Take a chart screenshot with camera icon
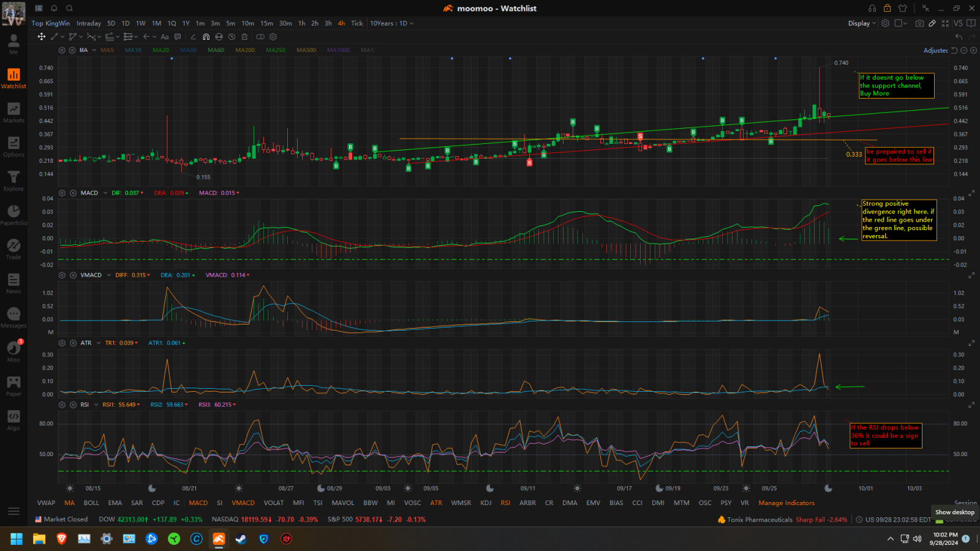980x551 pixels. (x=919, y=23)
